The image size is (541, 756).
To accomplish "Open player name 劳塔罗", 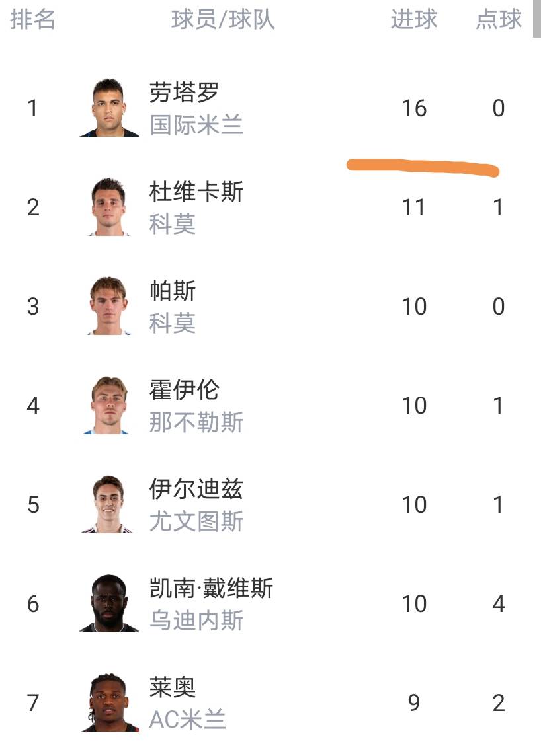I will (184, 93).
